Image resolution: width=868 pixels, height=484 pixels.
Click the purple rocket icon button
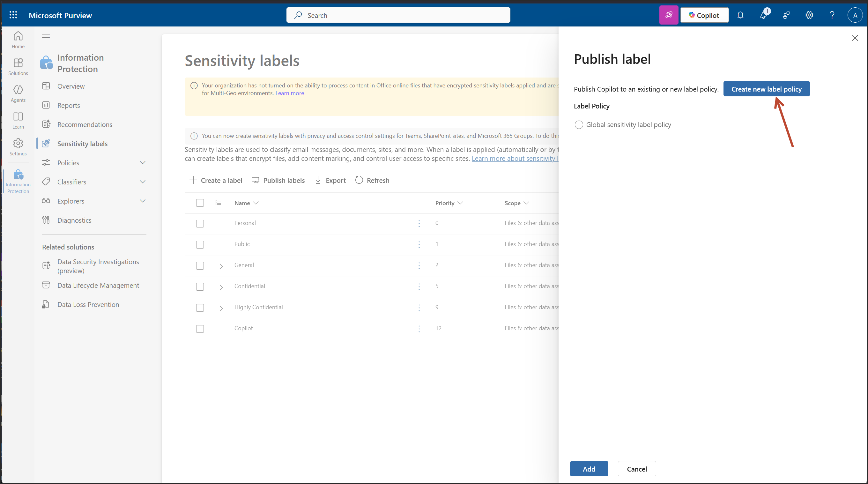[669, 15]
